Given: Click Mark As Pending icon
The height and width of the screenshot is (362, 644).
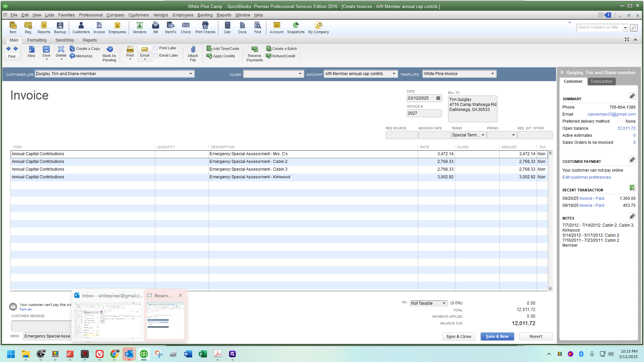Looking at the screenshot, I should 109,54.
